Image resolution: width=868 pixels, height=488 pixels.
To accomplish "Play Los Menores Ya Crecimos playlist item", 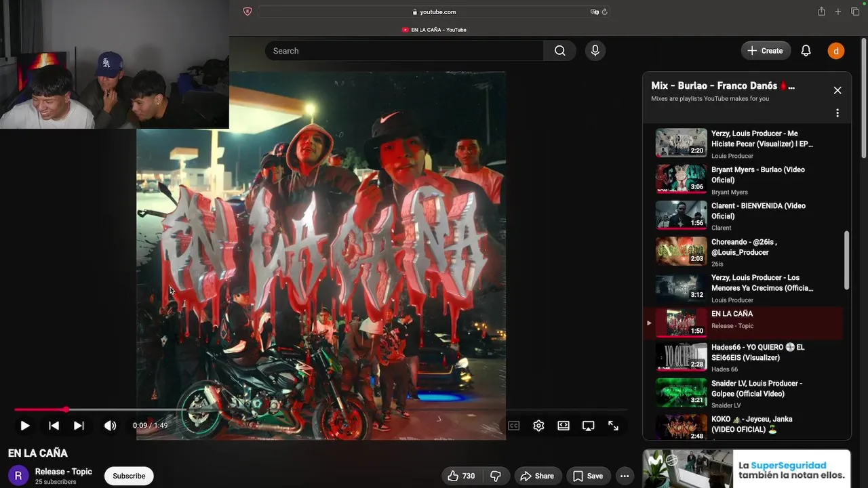I will 743,287.
